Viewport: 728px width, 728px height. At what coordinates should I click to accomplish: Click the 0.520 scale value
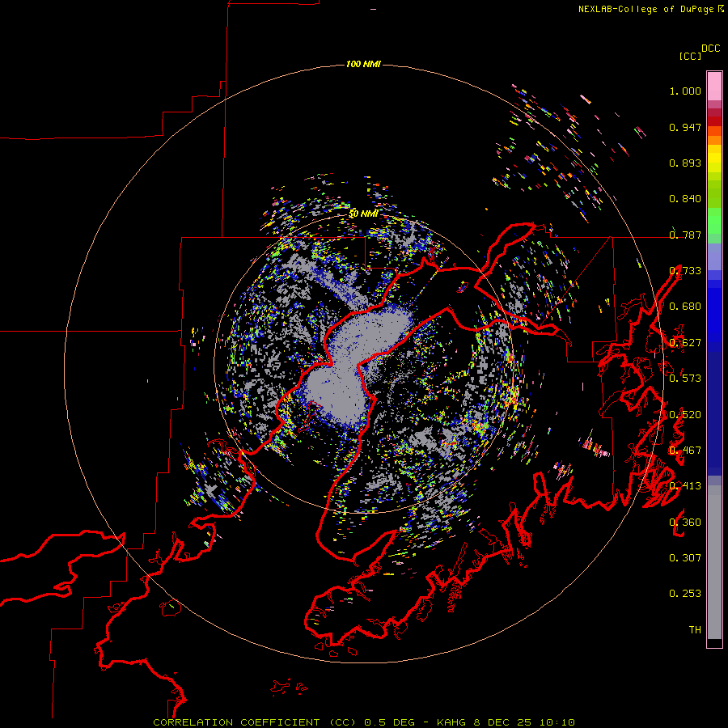coord(685,415)
